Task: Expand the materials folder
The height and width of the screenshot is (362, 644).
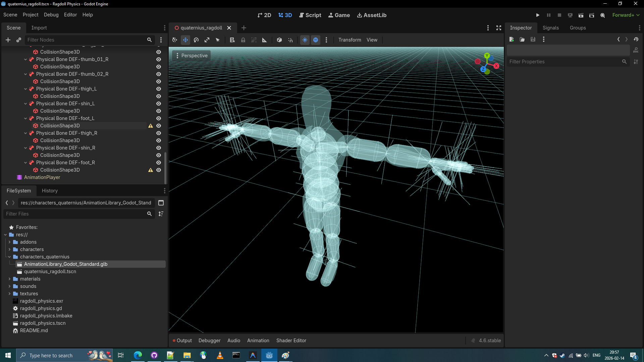Action: pos(9,279)
